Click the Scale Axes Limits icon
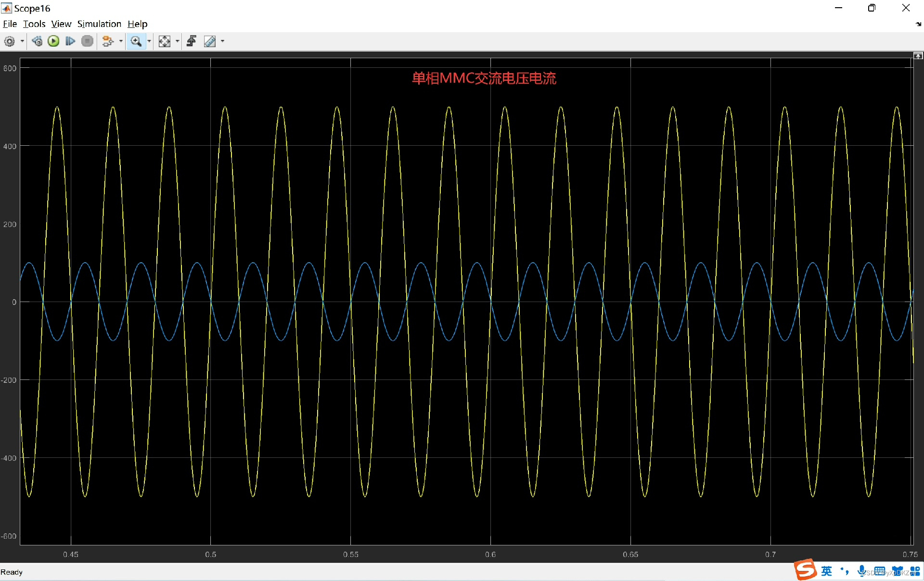This screenshot has height=581, width=924. [x=165, y=41]
